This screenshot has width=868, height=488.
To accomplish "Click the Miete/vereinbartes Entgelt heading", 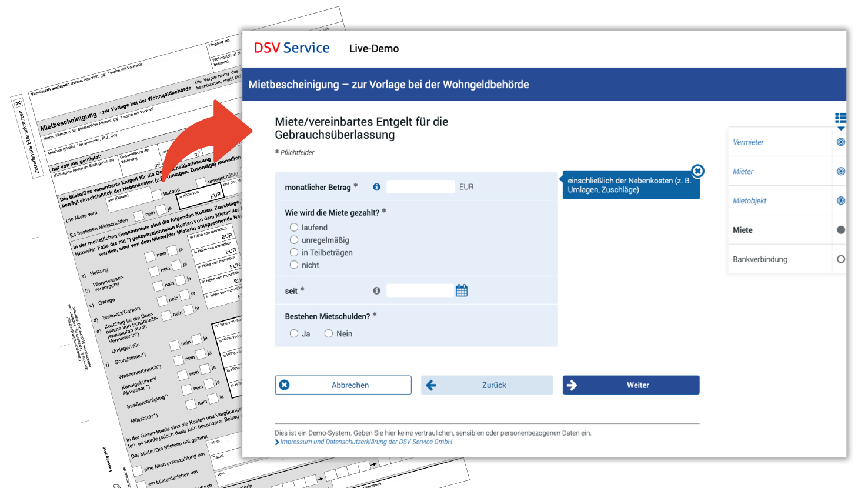I will pyautogui.click(x=362, y=128).
